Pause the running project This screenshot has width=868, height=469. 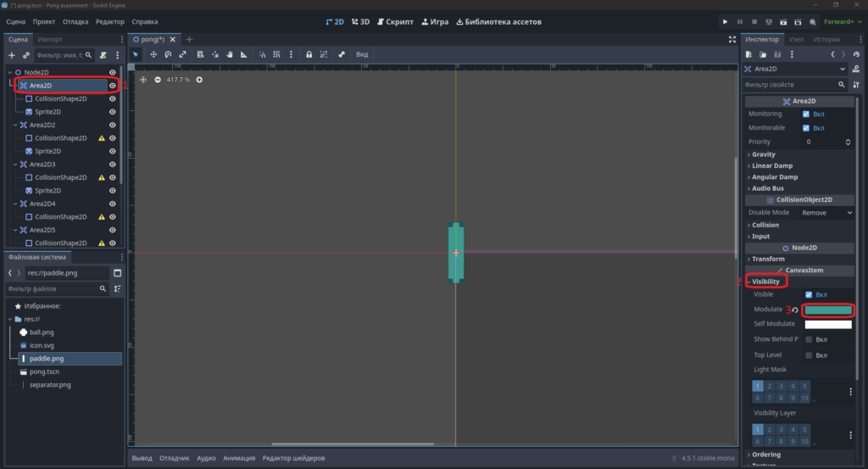[739, 21]
